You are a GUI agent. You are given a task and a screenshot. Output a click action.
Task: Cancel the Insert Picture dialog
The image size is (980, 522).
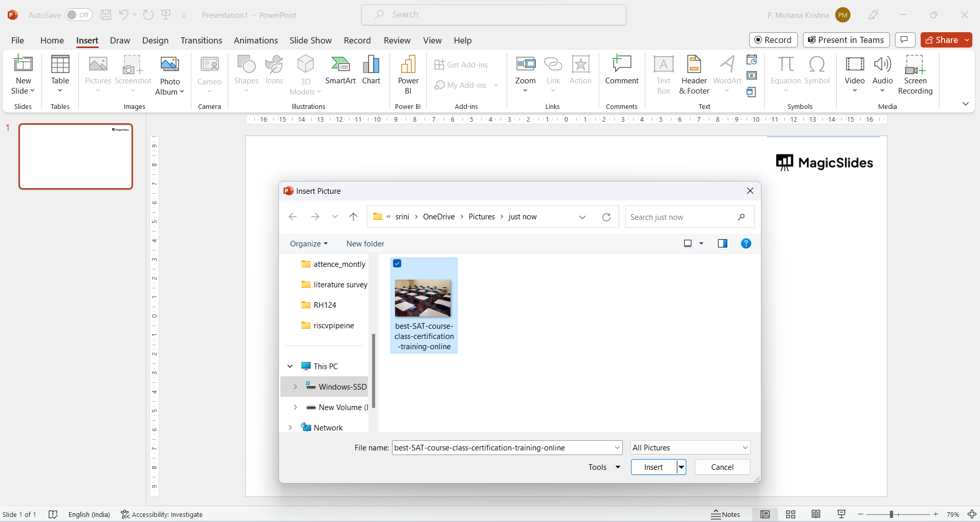722,467
